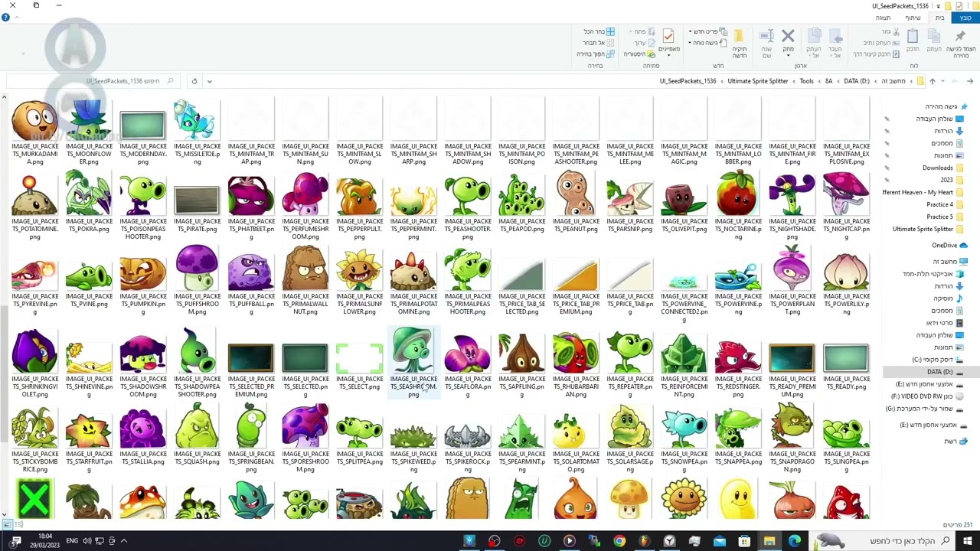Open the recent locations dropdown near navigation arrows
Image resolution: width=980 pixels, height=551 pixels.
point(942,81)
